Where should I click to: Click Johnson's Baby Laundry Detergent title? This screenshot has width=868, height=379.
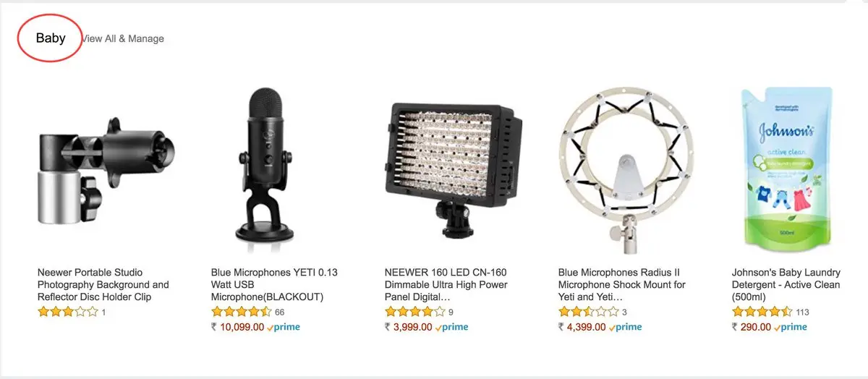tap(786, 285)
